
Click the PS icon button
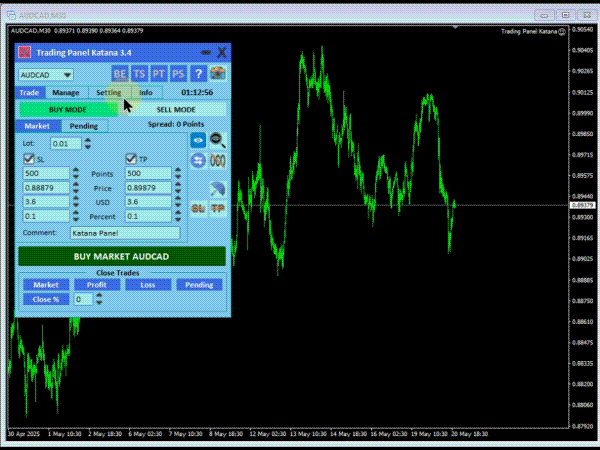tap(178, 73)
